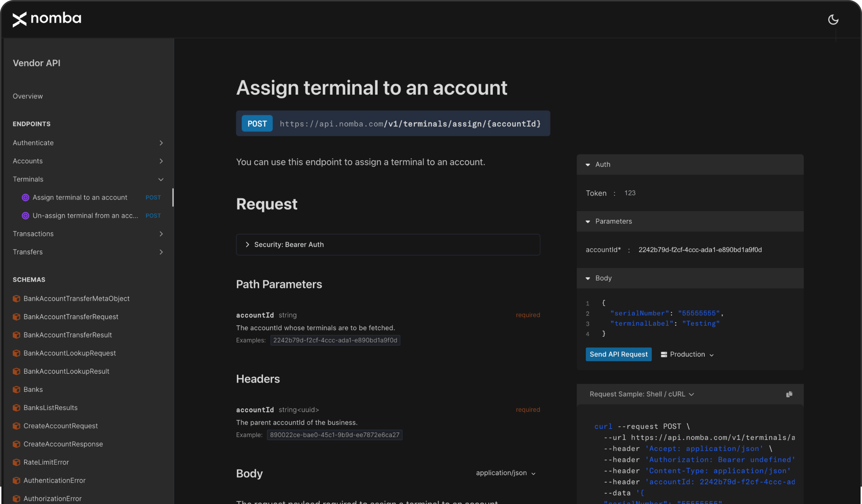Collapse the Auth panel
This screenshot has height=504, width=862.
pyautogui.click(x=690, y=164)
